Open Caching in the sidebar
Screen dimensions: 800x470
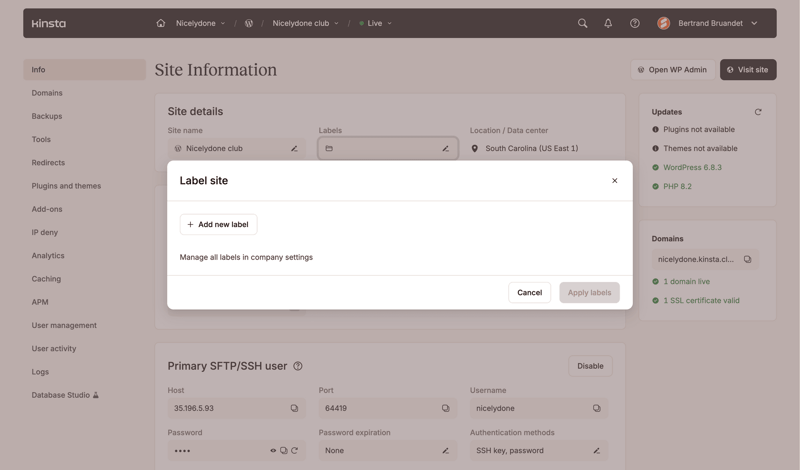(x=46, y=279)
